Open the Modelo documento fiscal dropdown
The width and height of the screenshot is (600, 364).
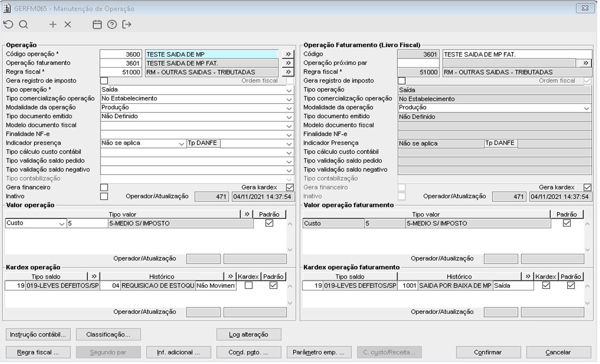289,125
